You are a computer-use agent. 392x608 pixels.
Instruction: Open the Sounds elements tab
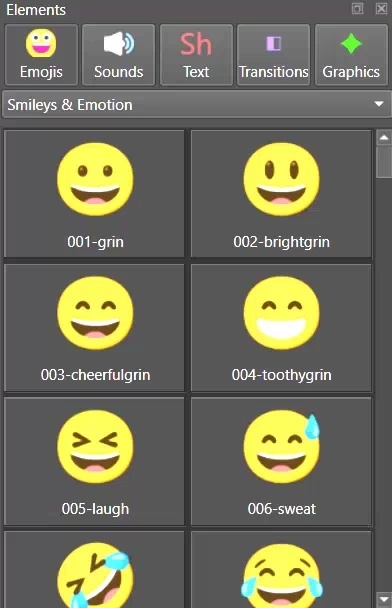pos(119,55)
